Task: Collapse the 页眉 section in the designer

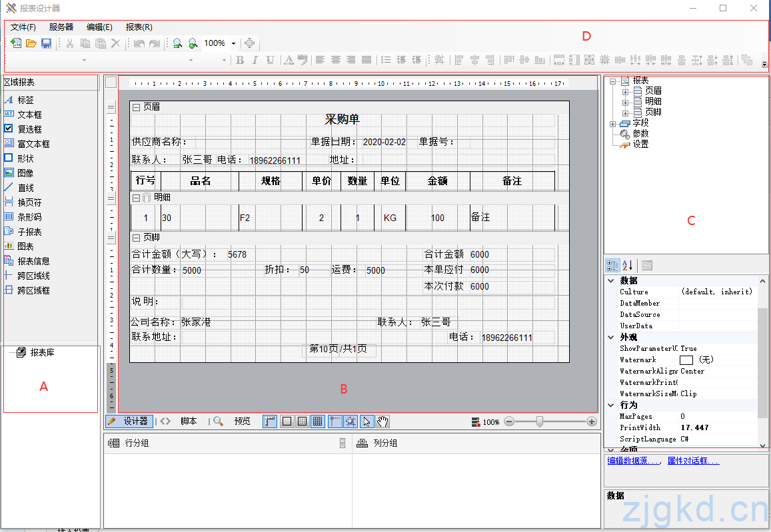Action: (136, 107)
